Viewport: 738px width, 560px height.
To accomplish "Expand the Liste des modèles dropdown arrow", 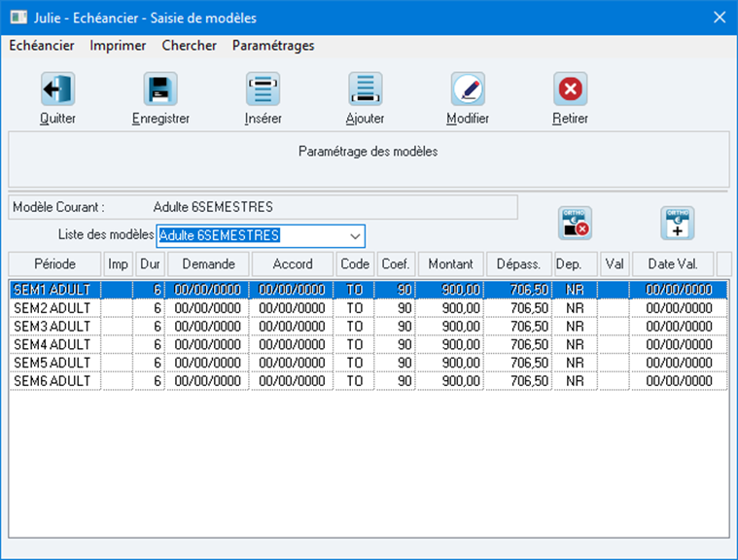I will tap(355, 236).
